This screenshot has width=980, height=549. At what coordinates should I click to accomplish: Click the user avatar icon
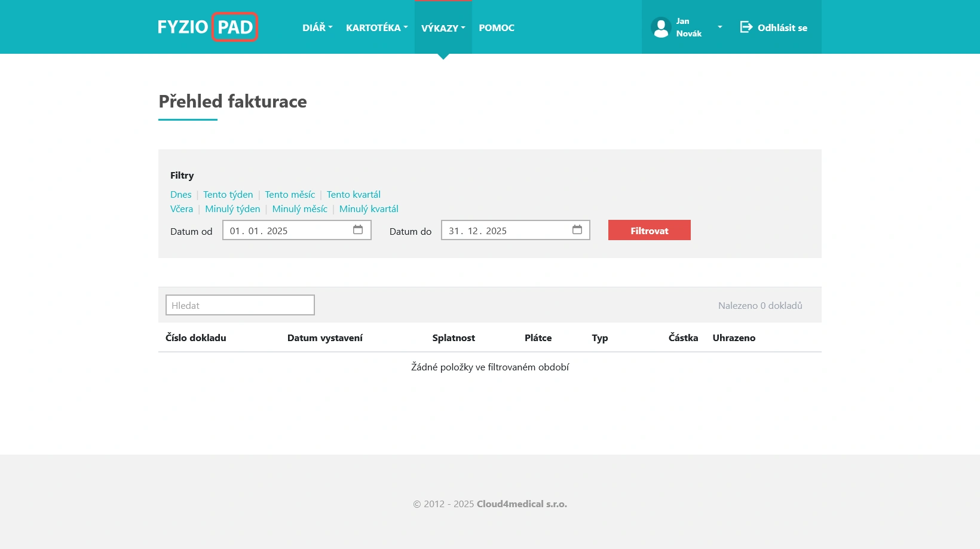(661, 27)
